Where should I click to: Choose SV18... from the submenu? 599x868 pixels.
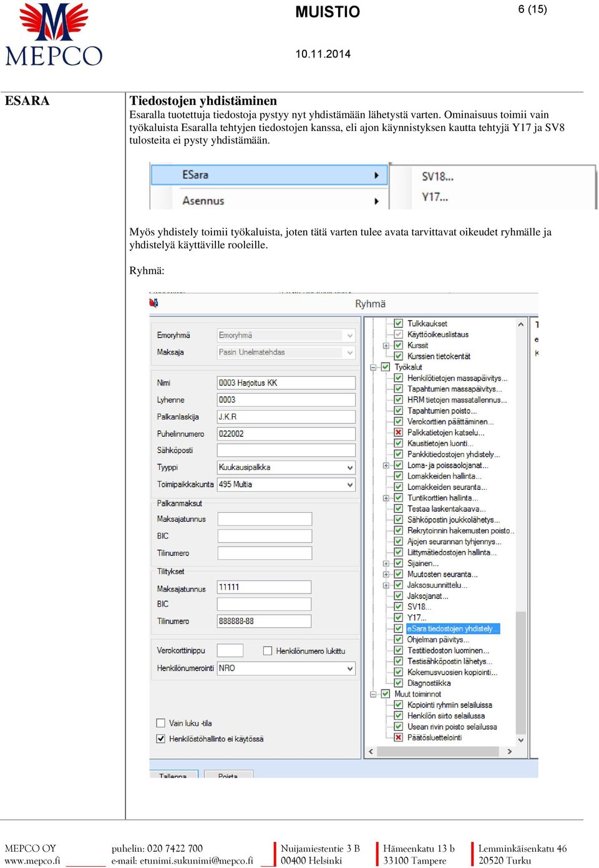tap(437, 177)
